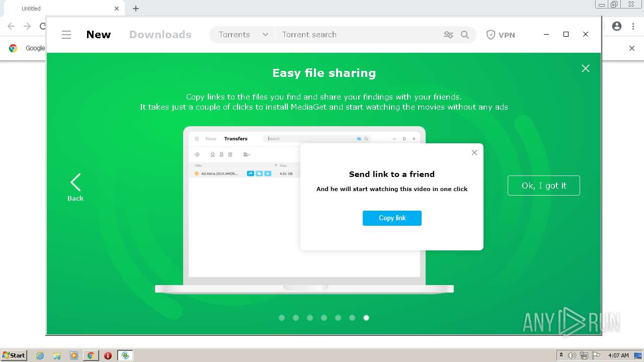Open the VPN shield button
This screenshot has height=362, width=644.
pos(501,35)
